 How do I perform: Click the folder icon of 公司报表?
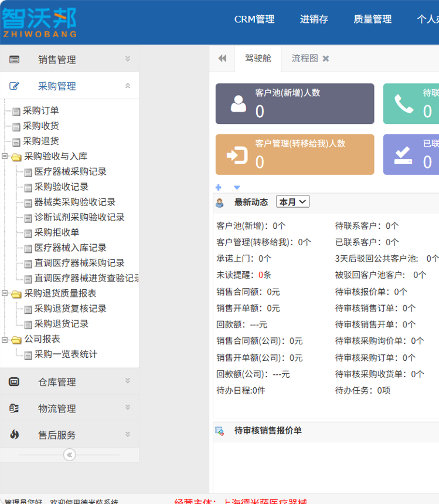[16, 340]
